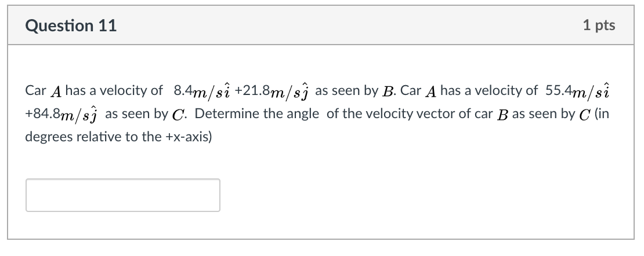
Task: Click the "degrees relative to the +x-axis" text
Action: click(x=118, y=137)
